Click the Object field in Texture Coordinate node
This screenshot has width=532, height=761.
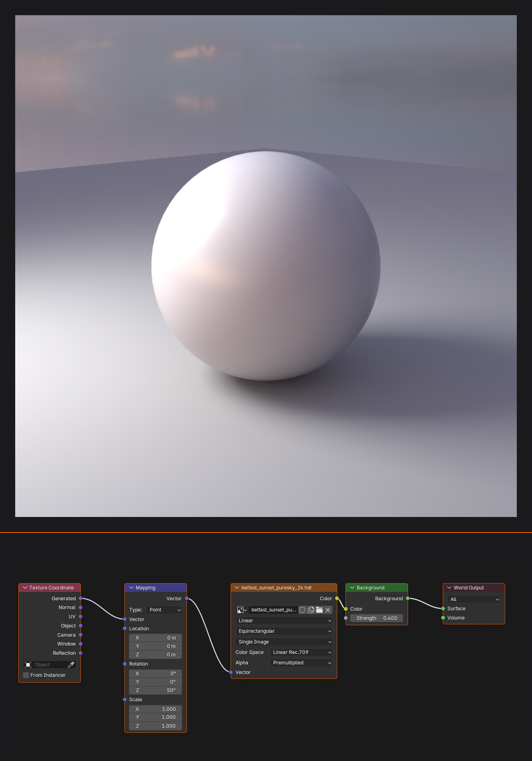point(49,664)
